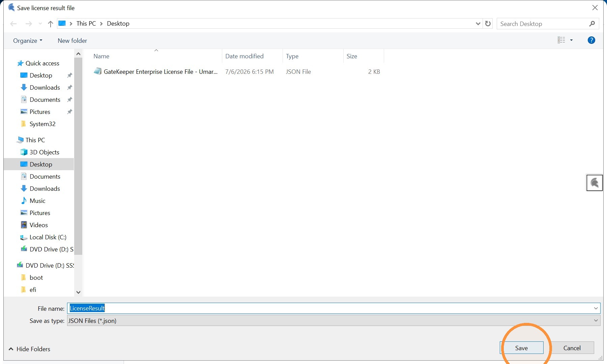Screen dimensions: 607x364
Task: Go up one folder level
Action: tap(51, 24)
